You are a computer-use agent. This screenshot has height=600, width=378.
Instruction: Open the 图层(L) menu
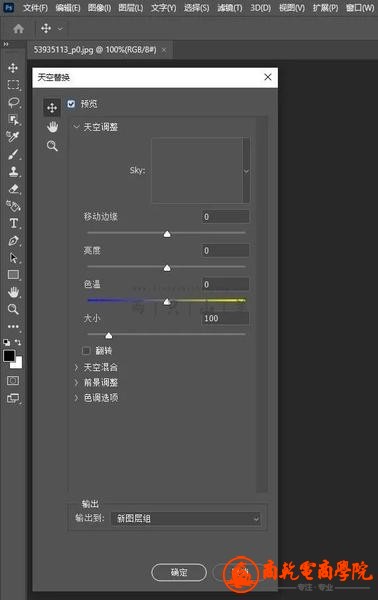coord(130,8)
